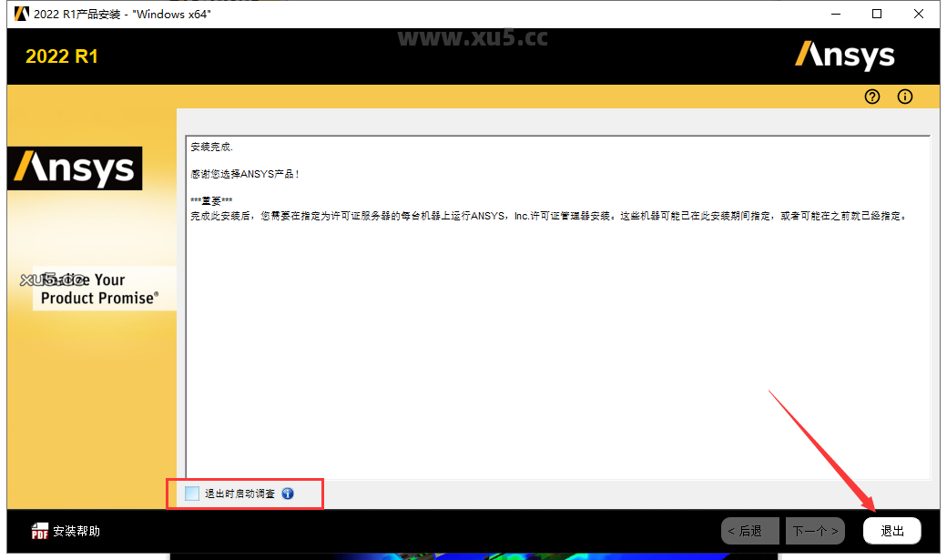Click the 后退 (Back) button

pos(749,530)
